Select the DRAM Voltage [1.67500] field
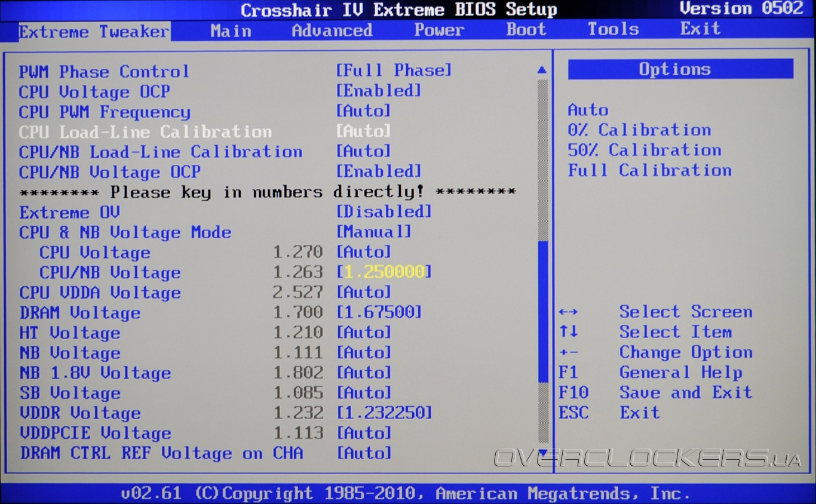This screenshot has width=816, height=504. [379, 312]
